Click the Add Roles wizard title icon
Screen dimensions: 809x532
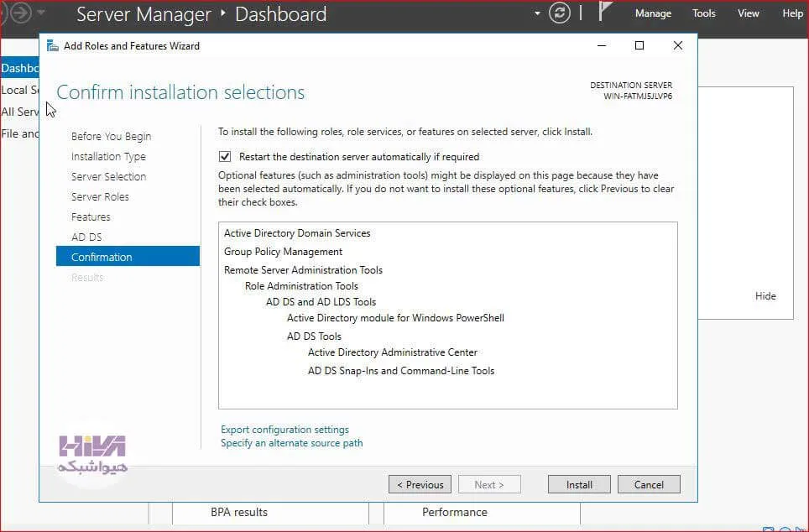pyautogui.click(x=53, y=46)
